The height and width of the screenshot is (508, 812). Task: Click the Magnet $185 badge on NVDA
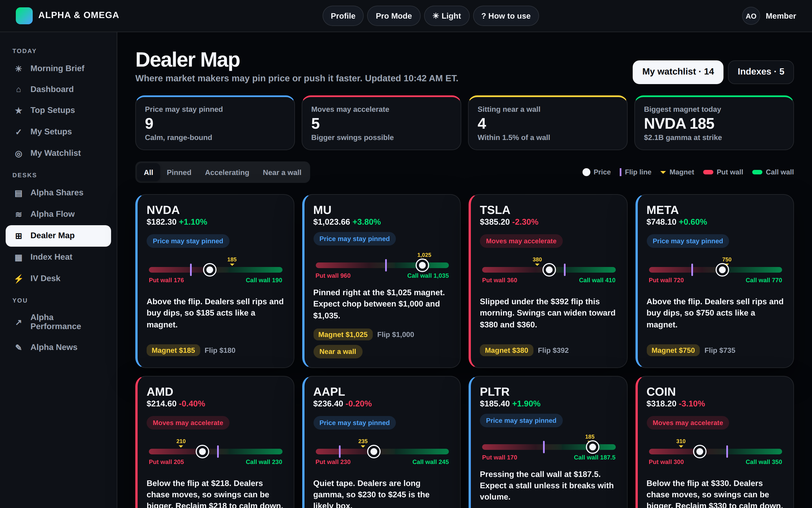click(173, 350)
